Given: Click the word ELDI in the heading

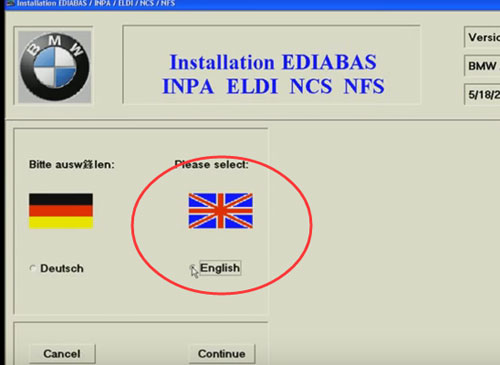Looking at the screenshot, I should [x=252, y=87].
